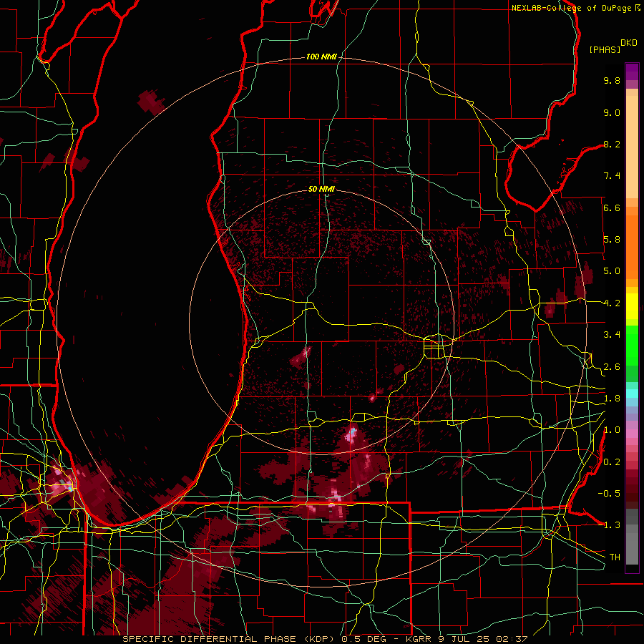Click the 2.6 value on color scale
This screenshot has width=644, height=644.
pyautogui.click(x=612, y=367)
